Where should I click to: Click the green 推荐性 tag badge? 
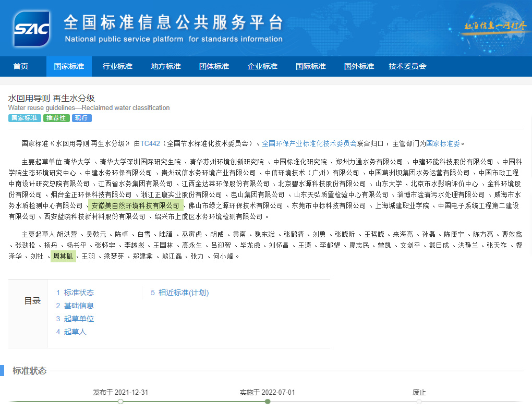56,118
